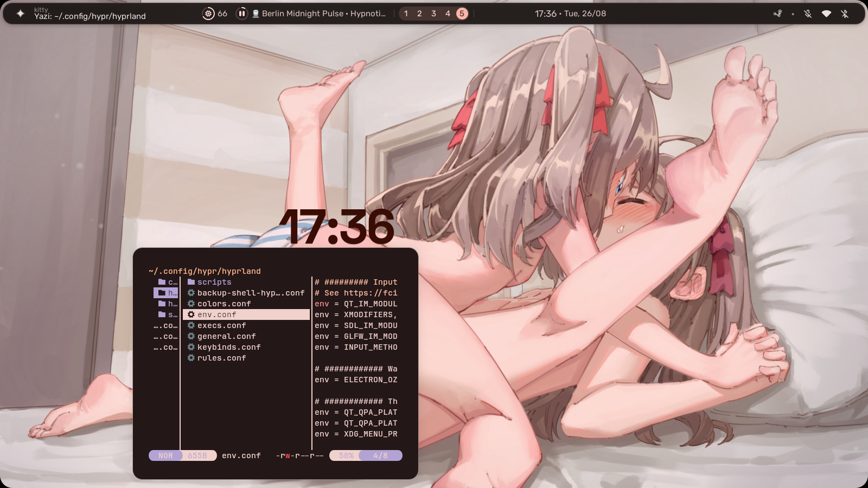This screenshot has width=868, height=488.
Task: Toggle the muted microphone icon
Action: (808, 14)
